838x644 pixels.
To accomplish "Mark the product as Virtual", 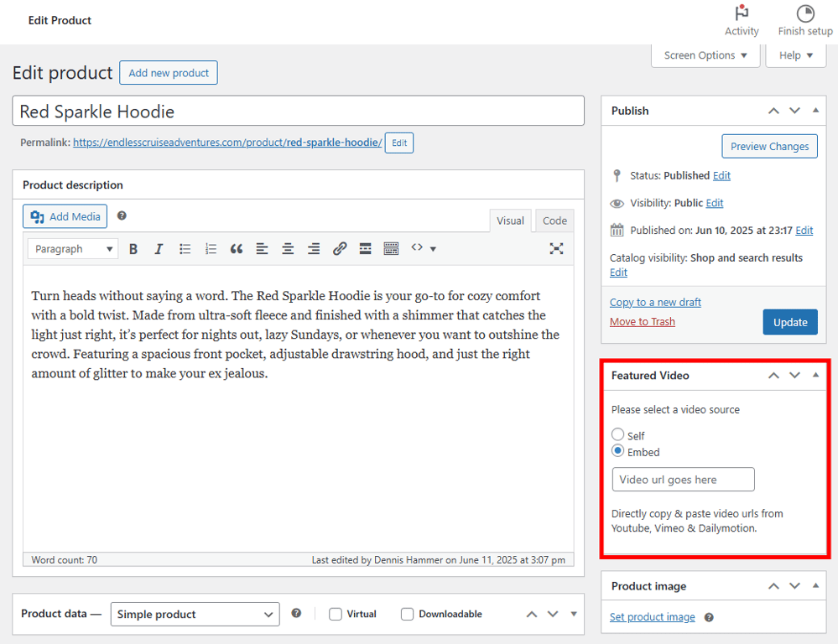I will tap(335, 614).
